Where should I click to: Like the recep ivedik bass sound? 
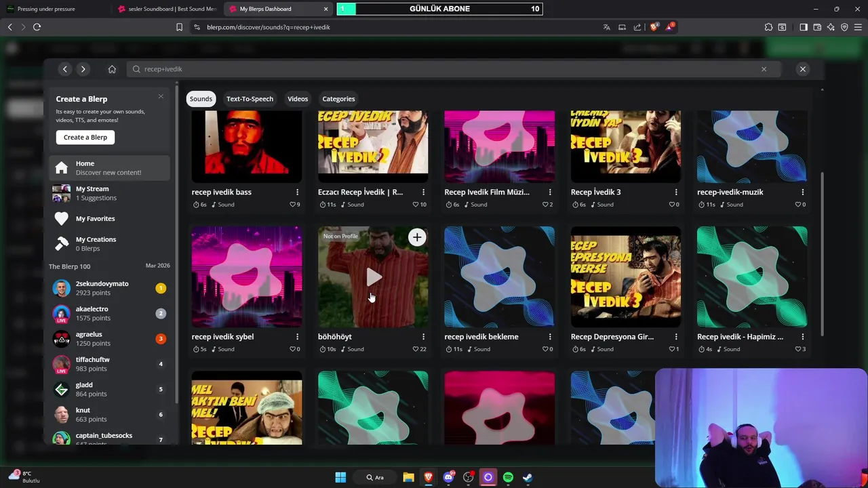point(294,204)
